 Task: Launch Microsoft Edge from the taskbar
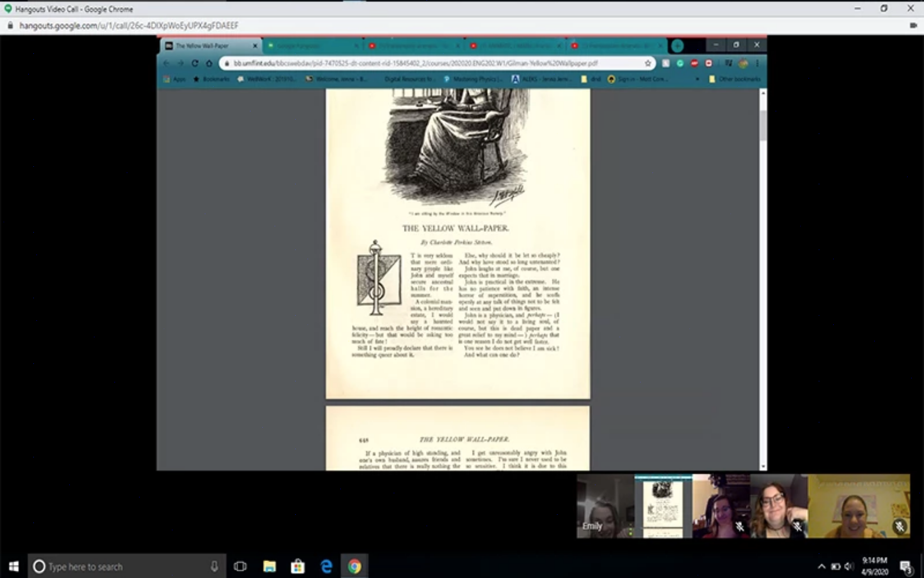pos(326,566)
